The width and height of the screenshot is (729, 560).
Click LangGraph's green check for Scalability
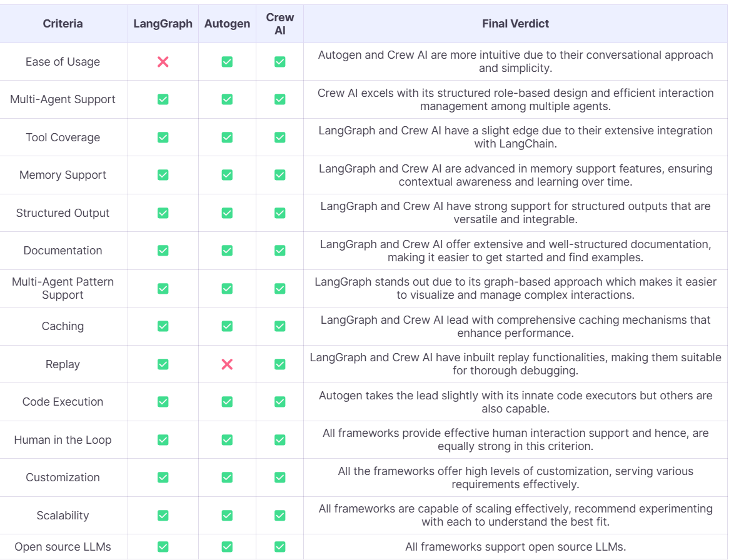point(163,516)
